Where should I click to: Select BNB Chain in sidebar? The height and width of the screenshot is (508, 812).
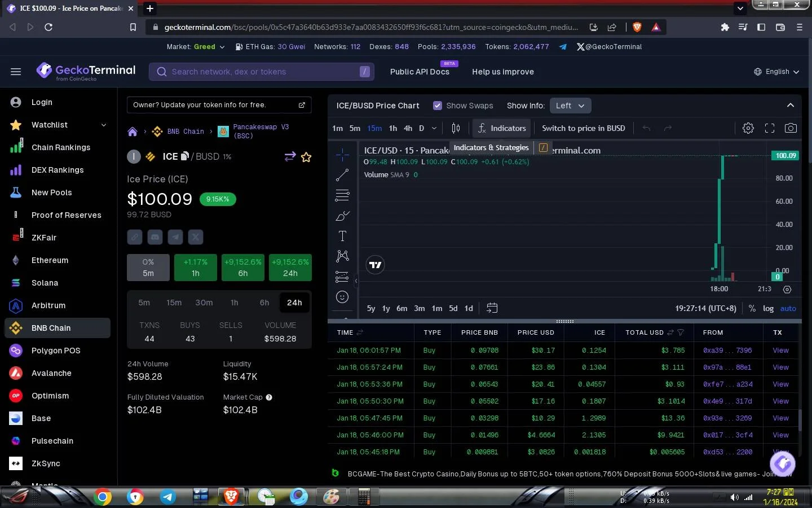58,328
